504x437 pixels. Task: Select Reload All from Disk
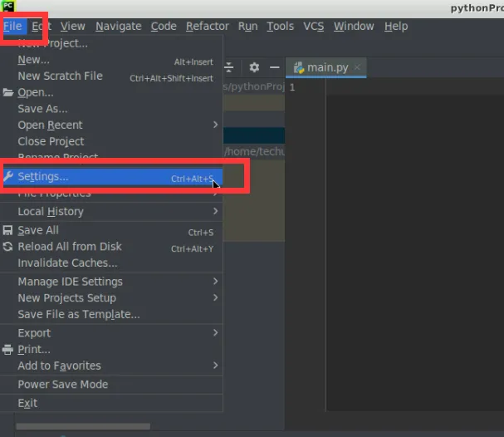111,247
